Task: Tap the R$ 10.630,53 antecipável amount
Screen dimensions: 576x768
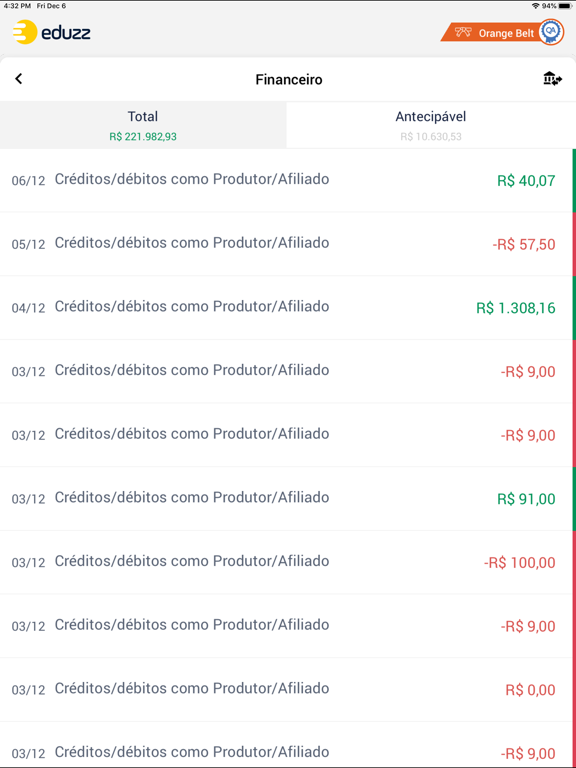Action: point(431,137)
